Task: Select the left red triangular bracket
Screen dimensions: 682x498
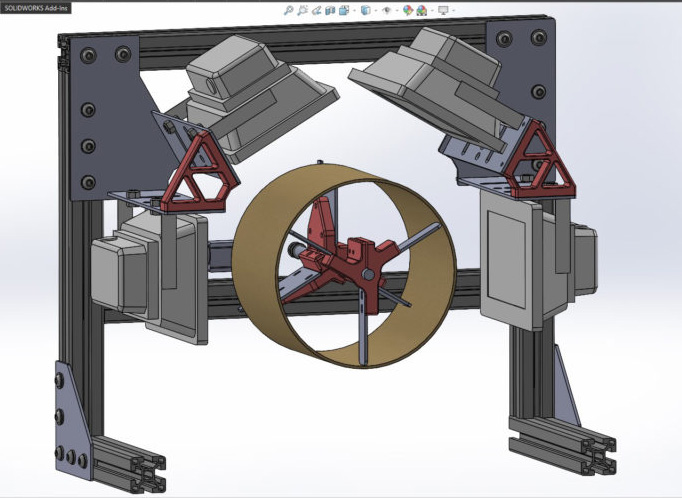Action: coord(199,177)
